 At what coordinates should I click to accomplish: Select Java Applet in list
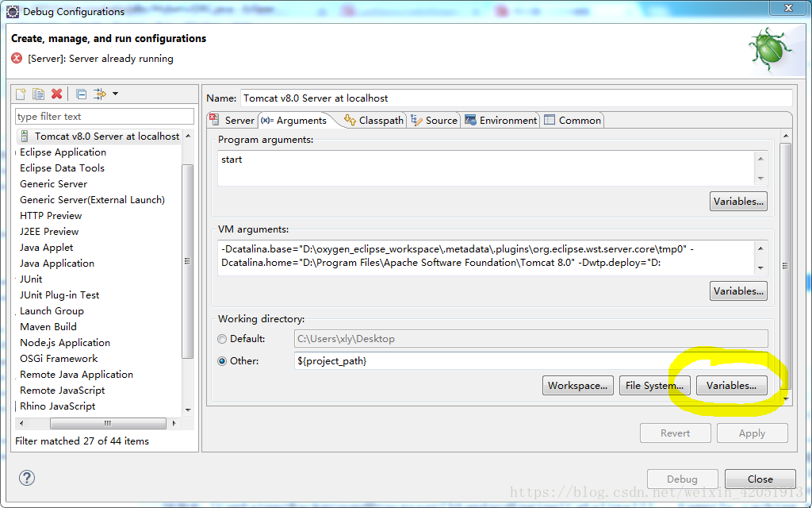[47, 248]
